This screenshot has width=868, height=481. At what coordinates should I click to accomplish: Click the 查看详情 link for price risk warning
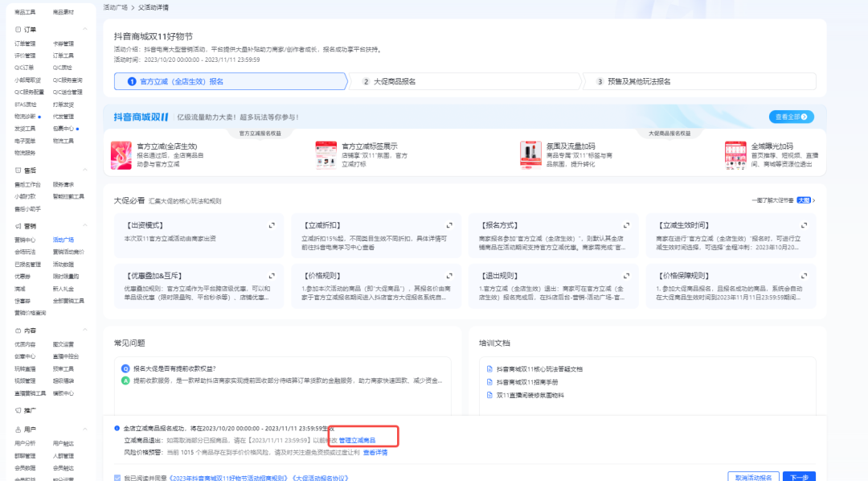point(375,453)
